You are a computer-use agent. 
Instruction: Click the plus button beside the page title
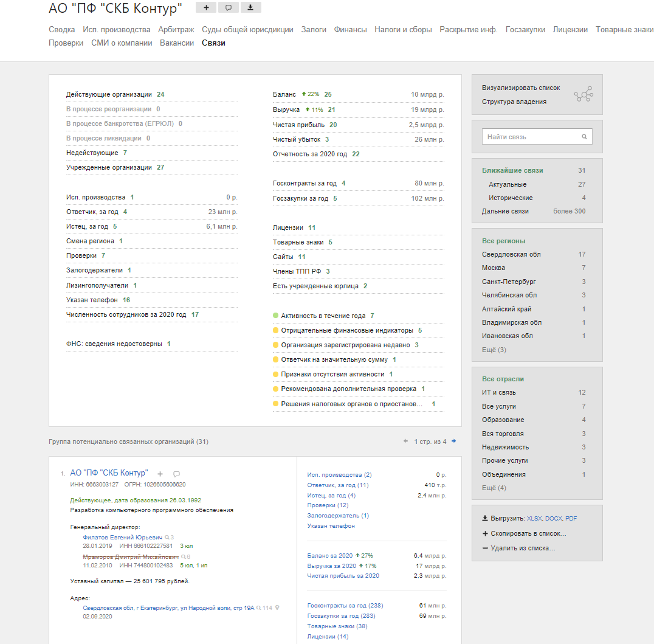click(x=205, y=8)
